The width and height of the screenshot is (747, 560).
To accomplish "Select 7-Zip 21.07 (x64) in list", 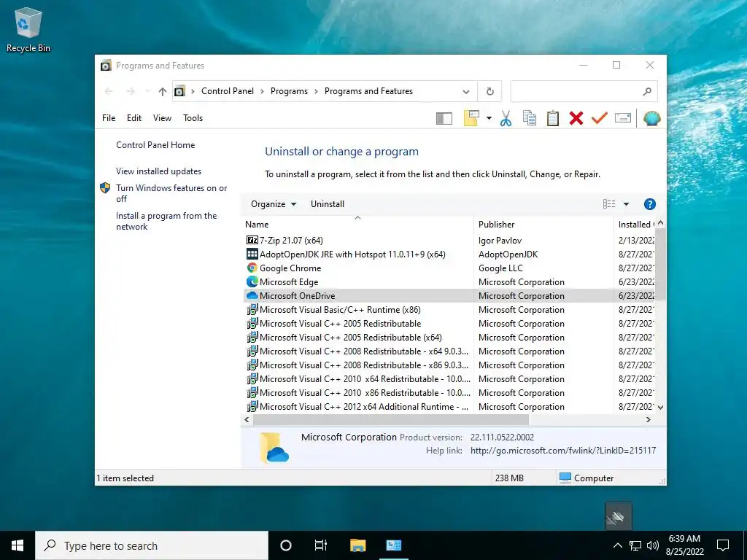I will point(291,241).
